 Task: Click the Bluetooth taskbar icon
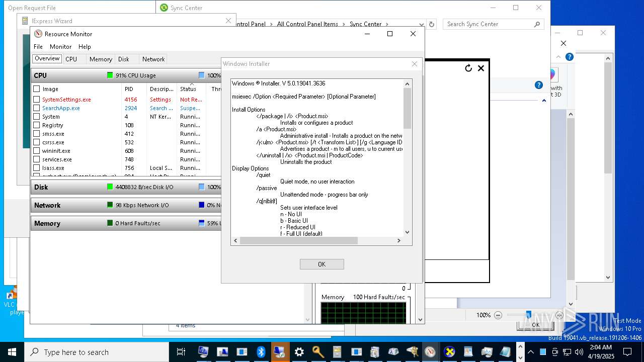[x=261, y=352]
